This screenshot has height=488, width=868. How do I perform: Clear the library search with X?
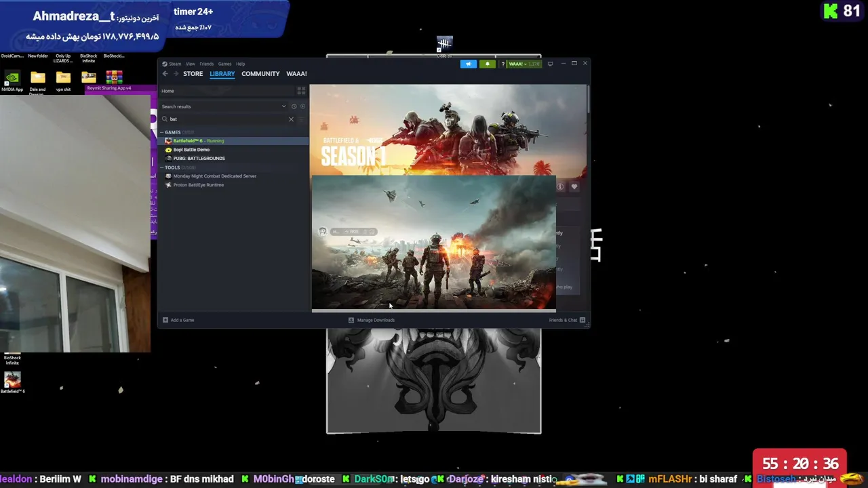pos(291,119)
